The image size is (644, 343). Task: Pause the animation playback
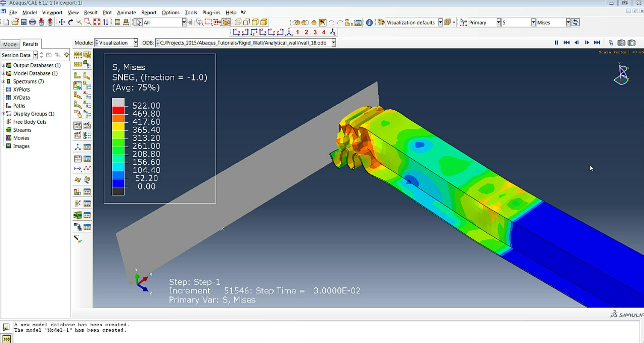556,42
